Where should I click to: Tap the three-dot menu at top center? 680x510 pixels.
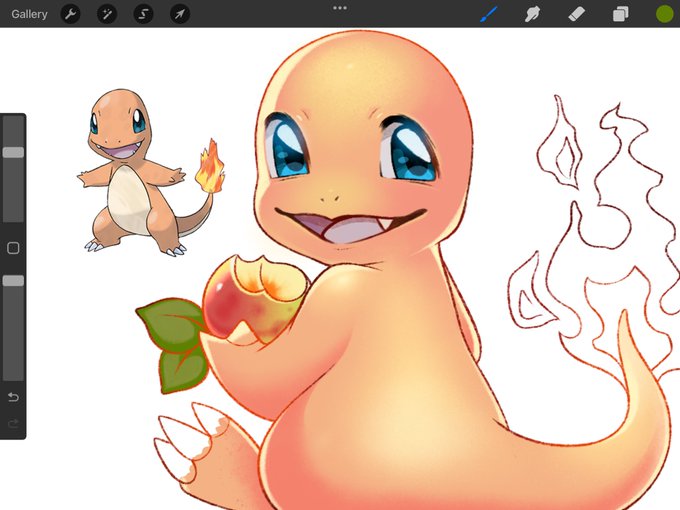(x=340, y=8)
